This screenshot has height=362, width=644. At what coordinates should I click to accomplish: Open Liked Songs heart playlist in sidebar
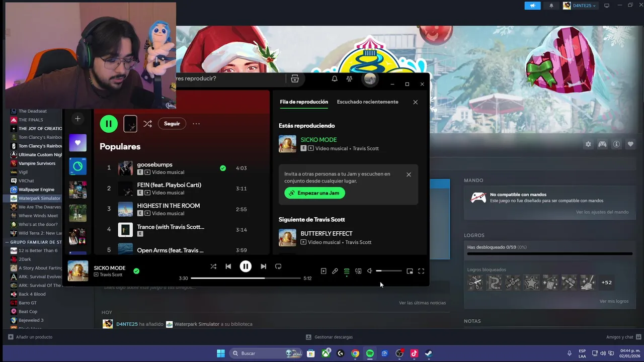tap(77, 143)
